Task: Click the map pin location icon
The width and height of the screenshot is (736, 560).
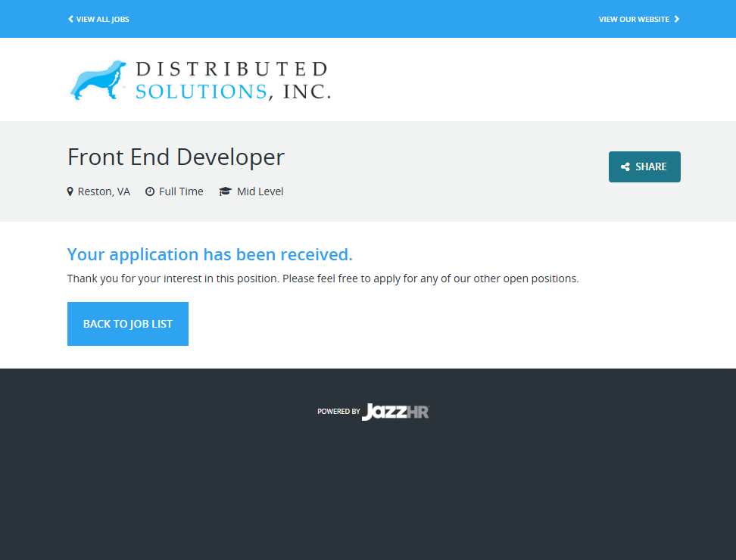Action: (70, 192)
